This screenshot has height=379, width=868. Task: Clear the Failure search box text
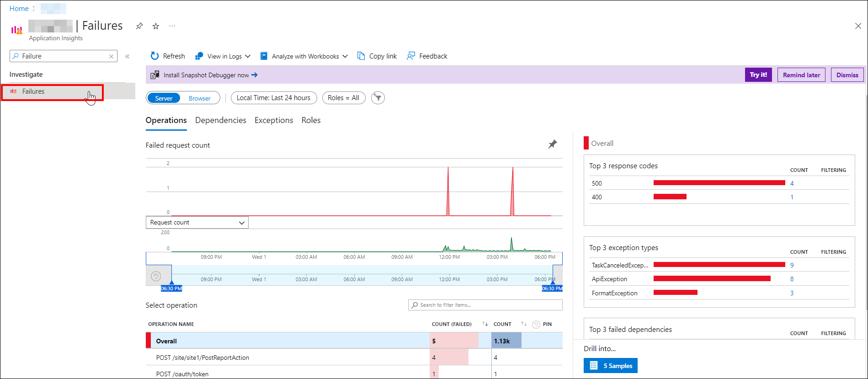tap(111, 56)
